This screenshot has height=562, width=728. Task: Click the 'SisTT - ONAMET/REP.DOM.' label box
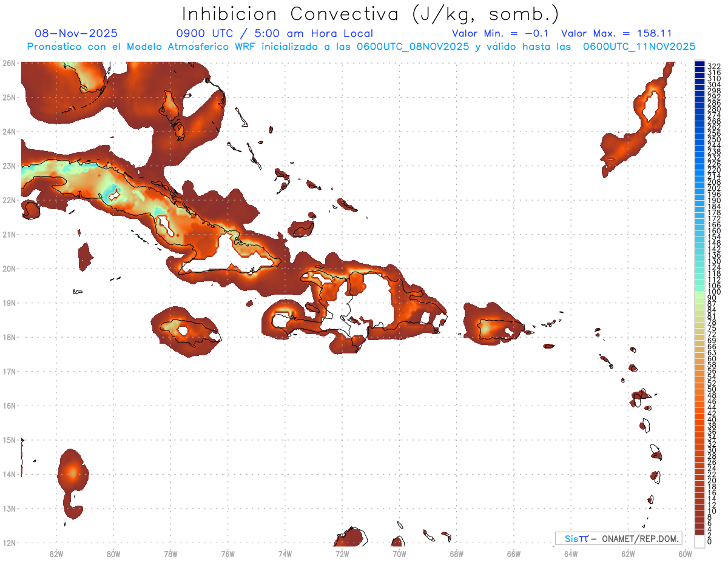click(619, 538)
